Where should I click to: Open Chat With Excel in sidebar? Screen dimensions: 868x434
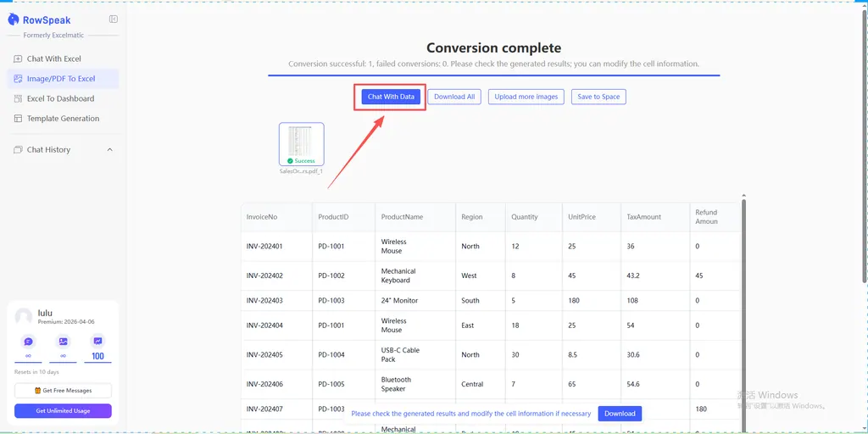[54, 58]
